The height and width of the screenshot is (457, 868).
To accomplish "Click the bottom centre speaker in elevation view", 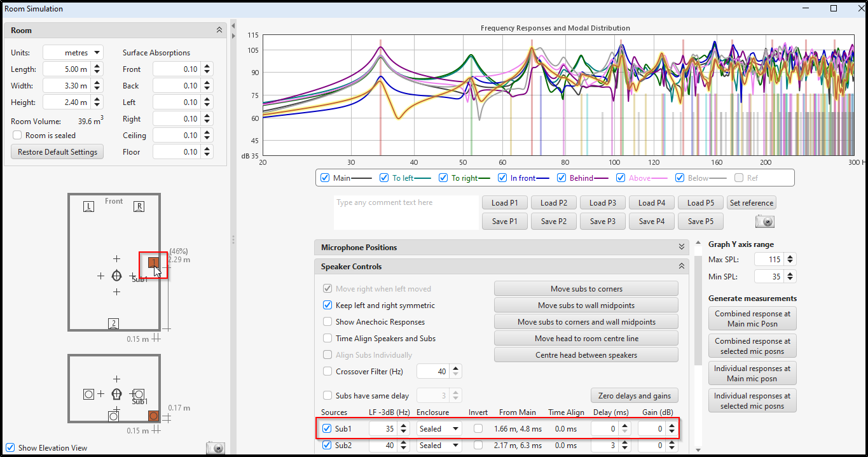I will (113, 416).
